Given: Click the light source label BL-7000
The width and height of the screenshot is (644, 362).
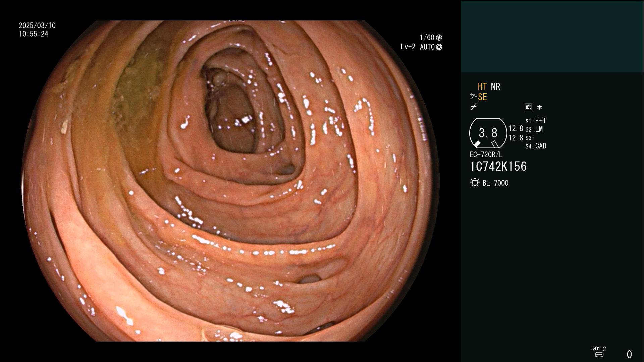Looking at the screenshot, I should coord(495,183).
